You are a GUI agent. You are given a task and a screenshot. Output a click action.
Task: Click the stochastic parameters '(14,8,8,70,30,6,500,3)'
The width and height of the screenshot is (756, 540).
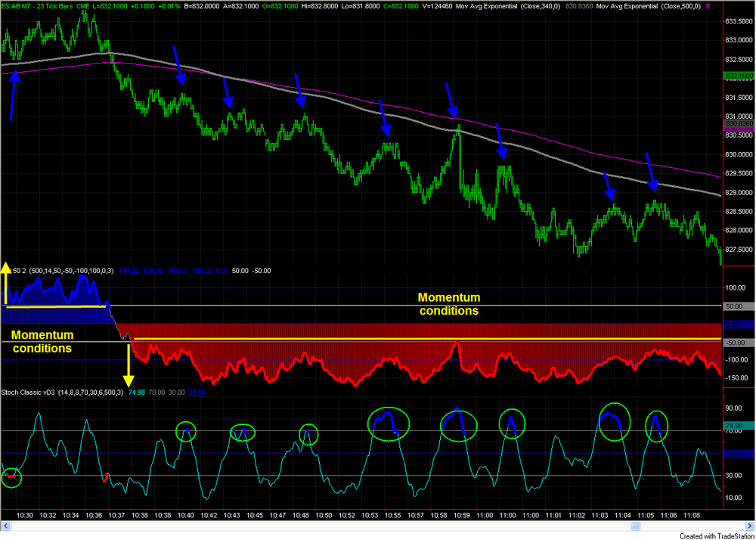pos(91,393)
